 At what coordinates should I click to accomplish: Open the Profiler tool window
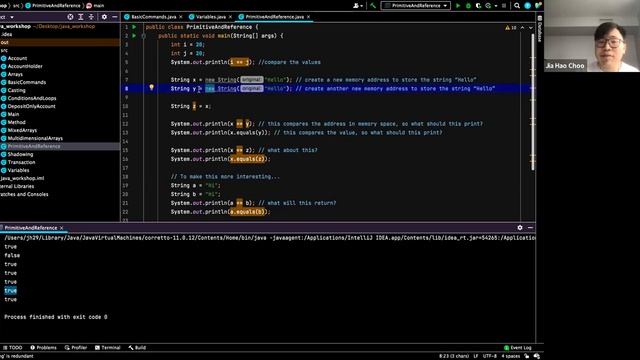point(76,348)
